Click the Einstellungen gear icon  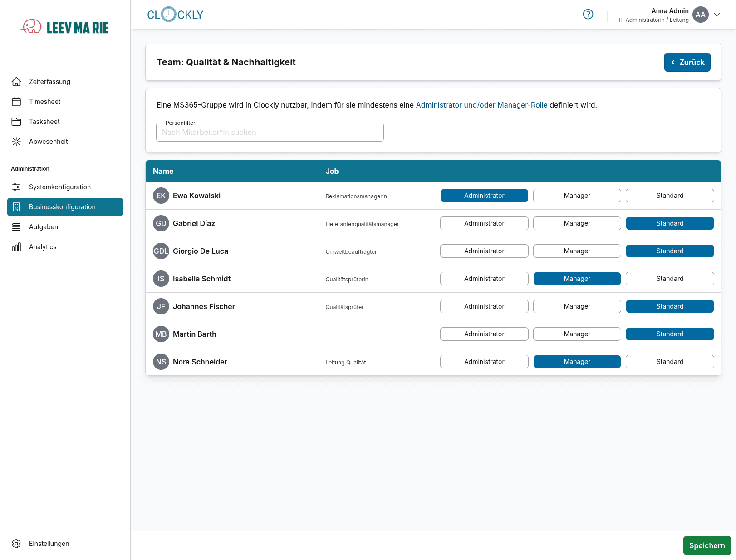(16, 544)
